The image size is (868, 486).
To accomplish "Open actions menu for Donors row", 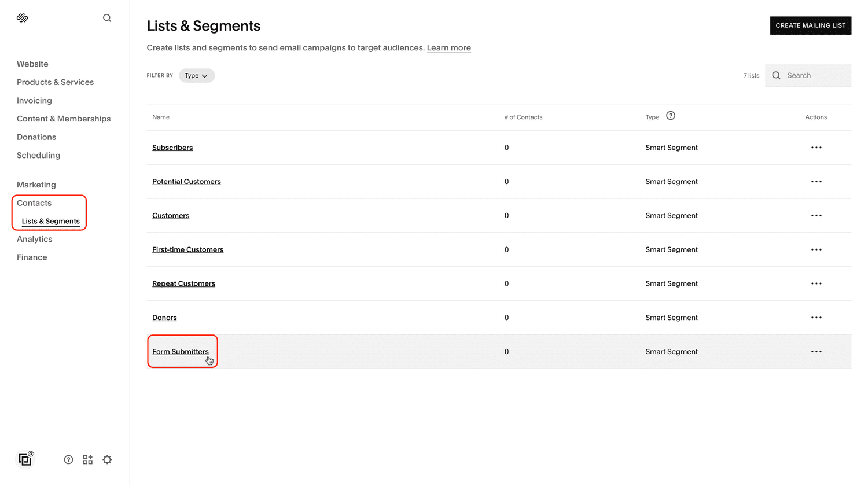I will click(816, 318).
